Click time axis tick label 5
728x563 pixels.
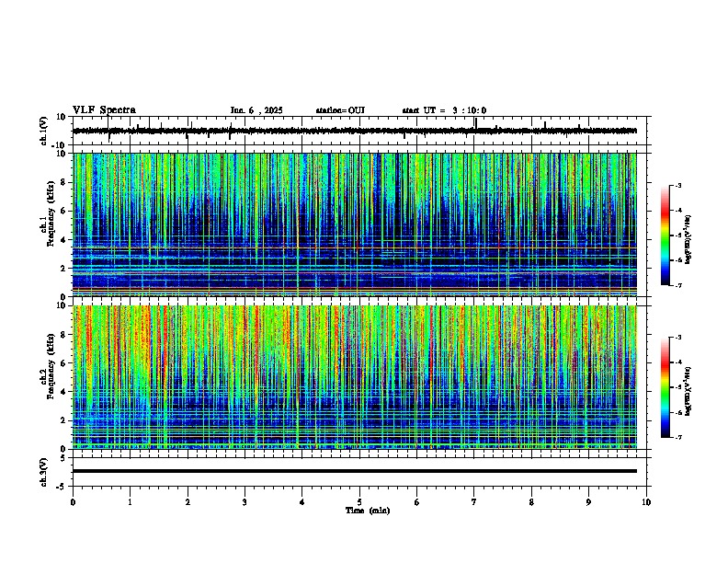tap(359, 502)
